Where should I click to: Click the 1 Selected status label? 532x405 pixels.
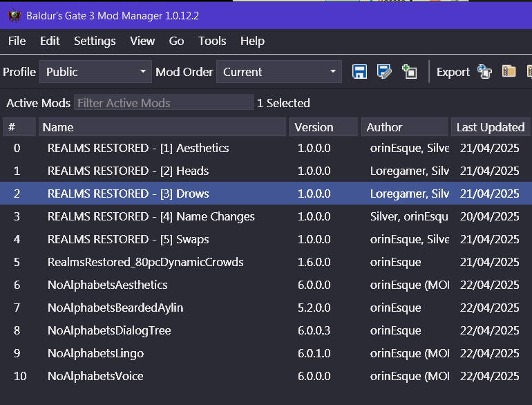coord(283,103)
